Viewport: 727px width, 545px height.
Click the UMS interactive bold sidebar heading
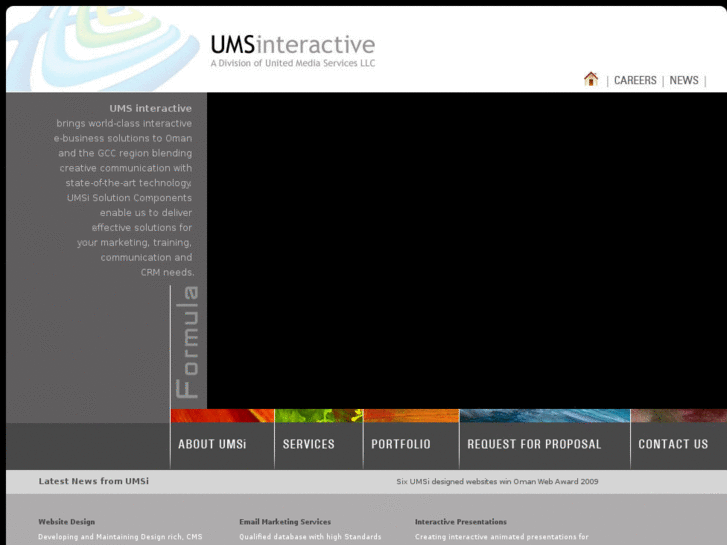(x=150, y=108)
